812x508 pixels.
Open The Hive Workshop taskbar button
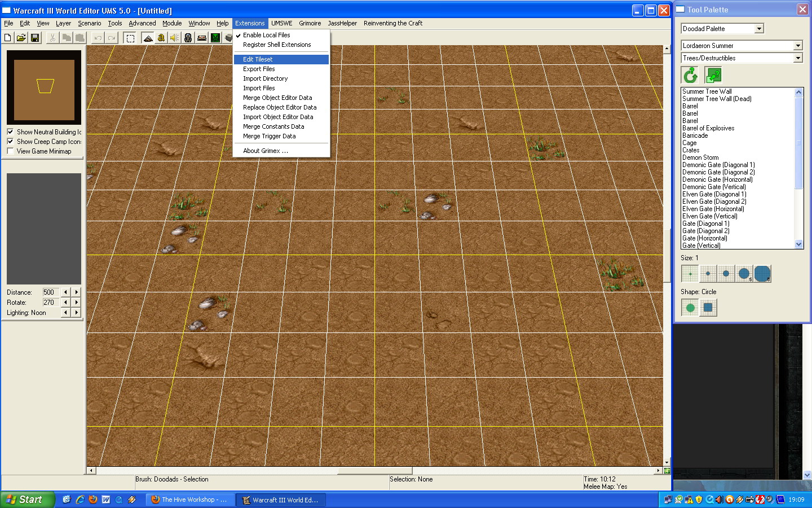click(190, 500)
